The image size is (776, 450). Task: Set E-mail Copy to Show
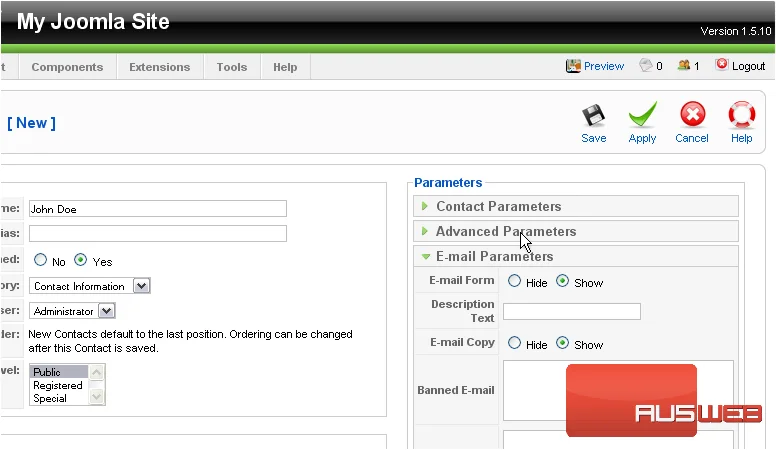562,343
